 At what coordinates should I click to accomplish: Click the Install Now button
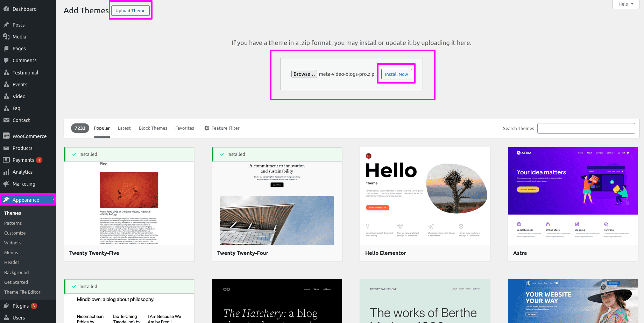coord(396,74)
